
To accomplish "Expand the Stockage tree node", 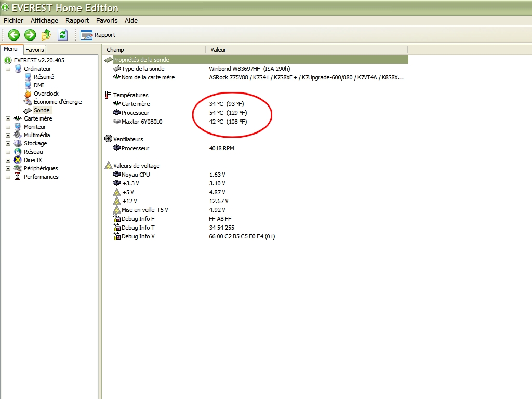I will click(x=8, y=143).
